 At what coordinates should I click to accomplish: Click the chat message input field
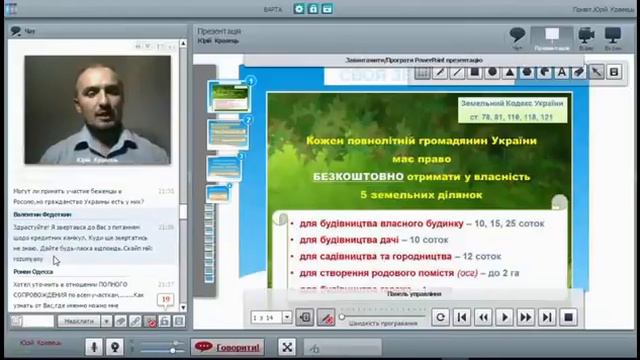(38, 322)
